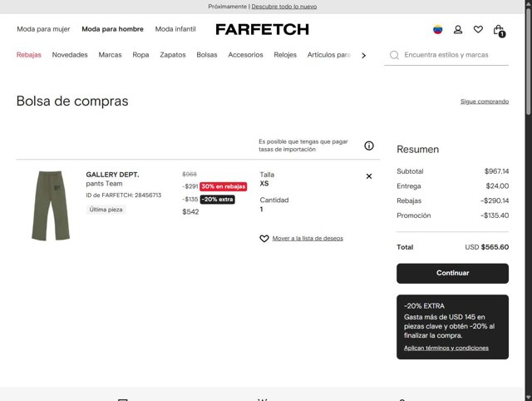Viewport: 532px width, 401px height.
Task: Click the FARFETCH logo
Action: 263,30
